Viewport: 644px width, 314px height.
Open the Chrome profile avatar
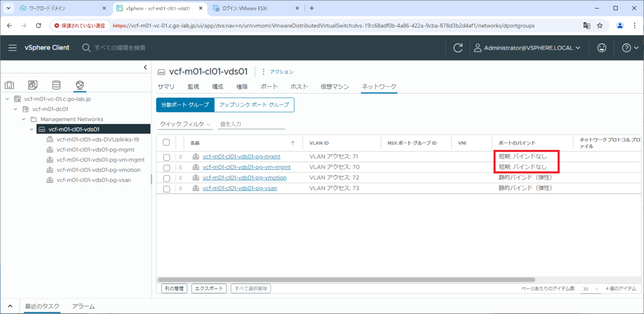(x=620, y=25)
